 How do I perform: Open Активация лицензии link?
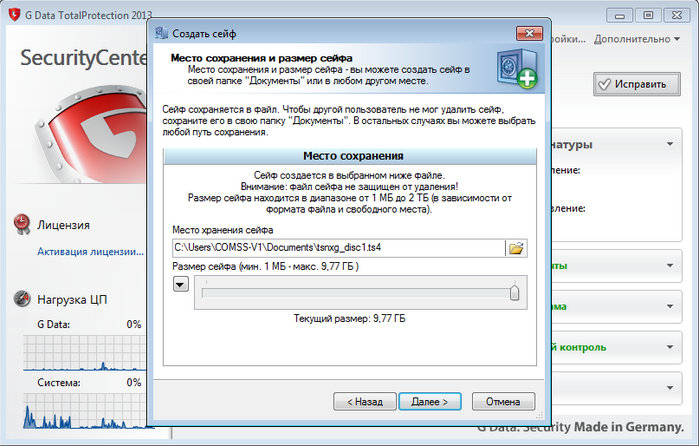point(90,252)
